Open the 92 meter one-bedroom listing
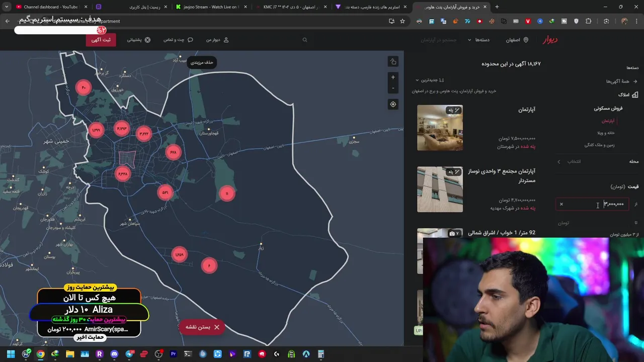Screen dimensions: 644x362 point(502,233)
